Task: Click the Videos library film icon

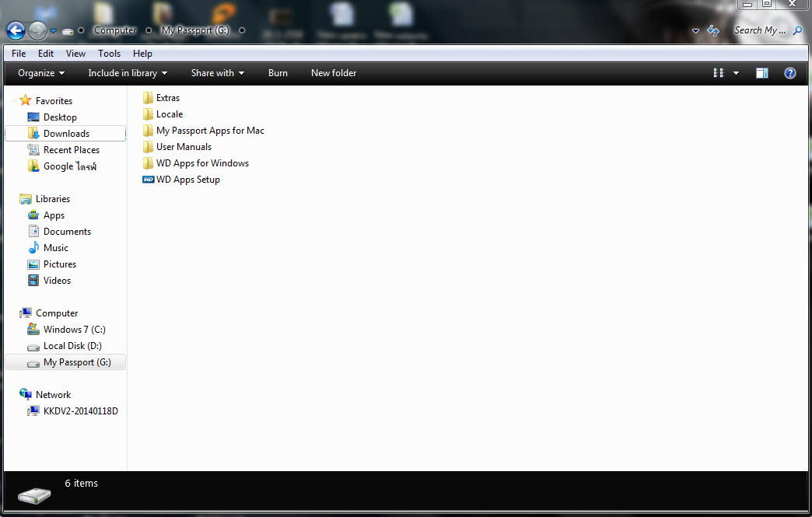Action: [x=33, y=281]
